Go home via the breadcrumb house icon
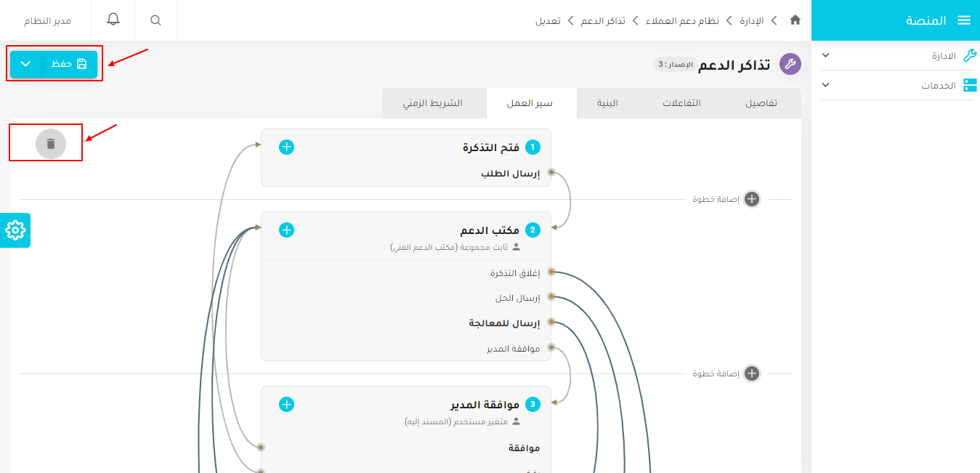Viewport: 980px width, 473px height. click(x=795, y=20)
